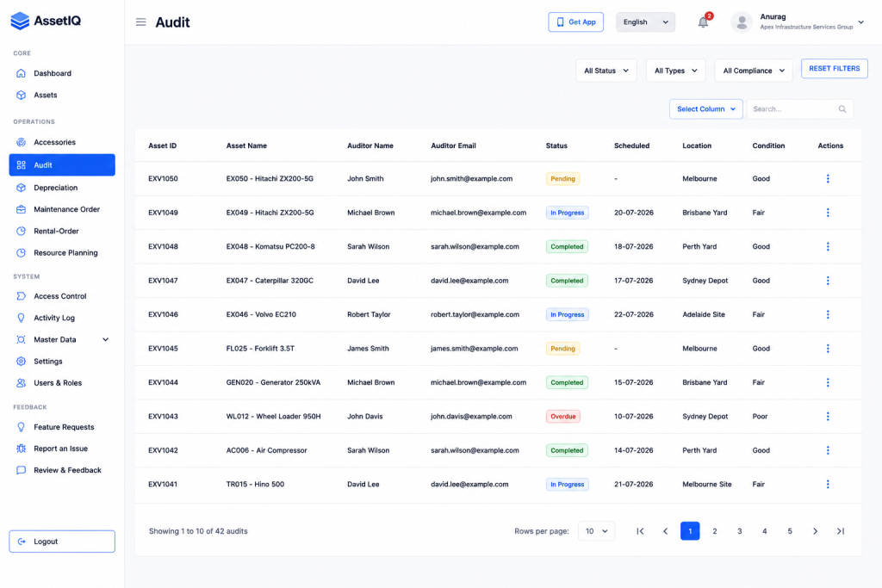Image resolution: width=882 pixels, height=588 pixels.
Task: Click the Asset ID column header
Action: [162, 145]
